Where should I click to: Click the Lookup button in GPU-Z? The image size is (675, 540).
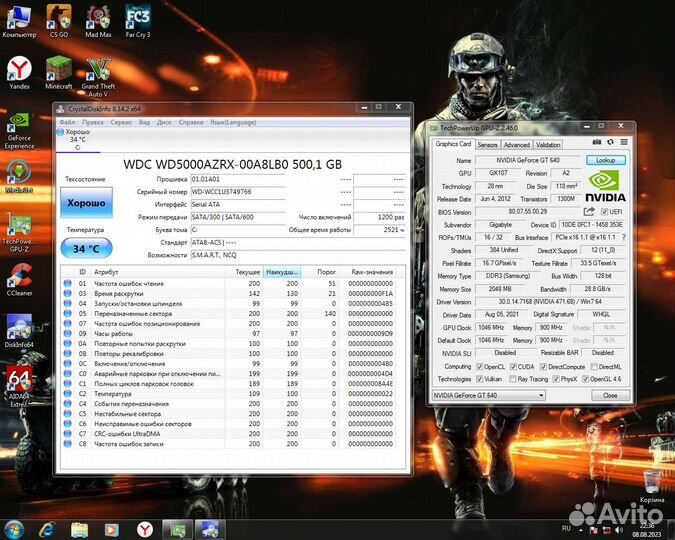pyautogui.click(x=605, y=160)
